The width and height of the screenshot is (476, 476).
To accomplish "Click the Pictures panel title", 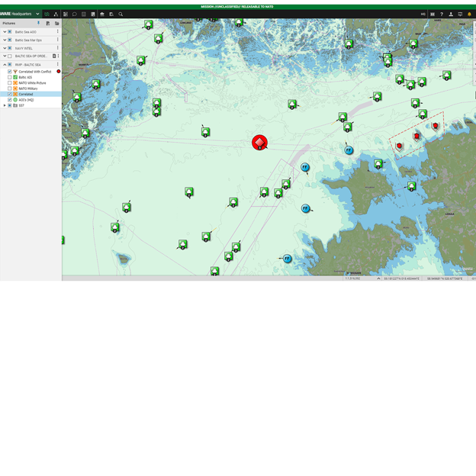I will [9, 23].
